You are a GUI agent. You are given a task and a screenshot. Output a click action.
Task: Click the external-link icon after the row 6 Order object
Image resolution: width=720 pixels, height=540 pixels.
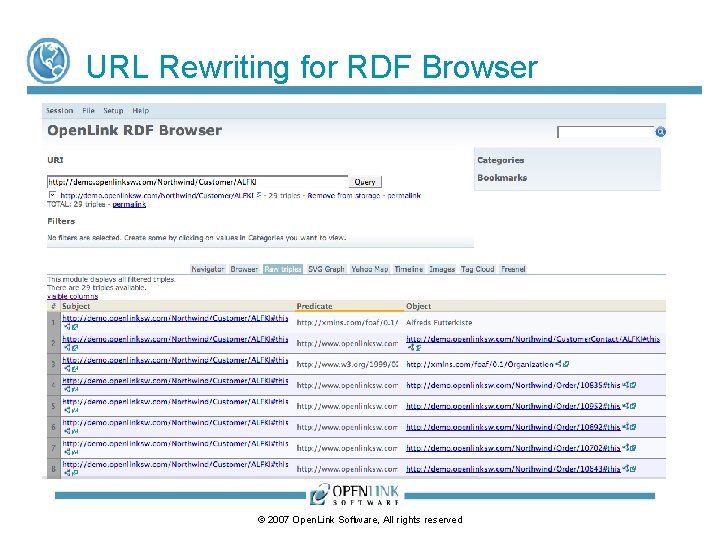tap(633, 427)
